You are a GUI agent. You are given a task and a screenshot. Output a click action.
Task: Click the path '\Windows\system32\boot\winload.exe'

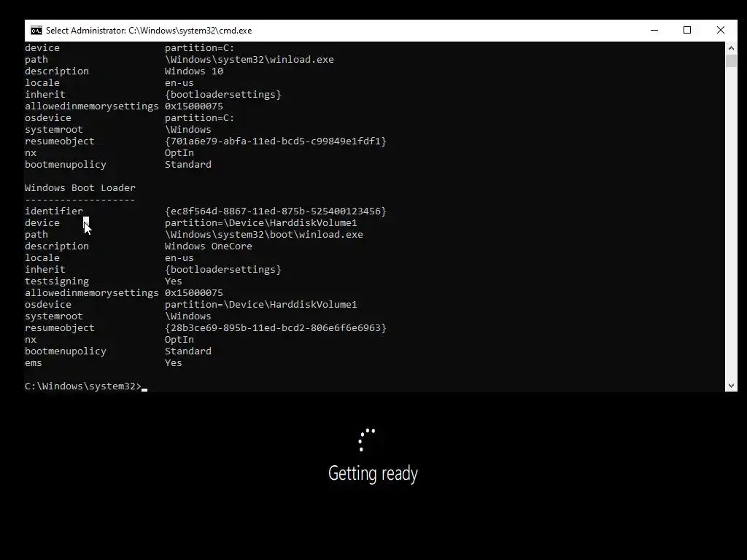pyautogui.click(x=264, y=234)
